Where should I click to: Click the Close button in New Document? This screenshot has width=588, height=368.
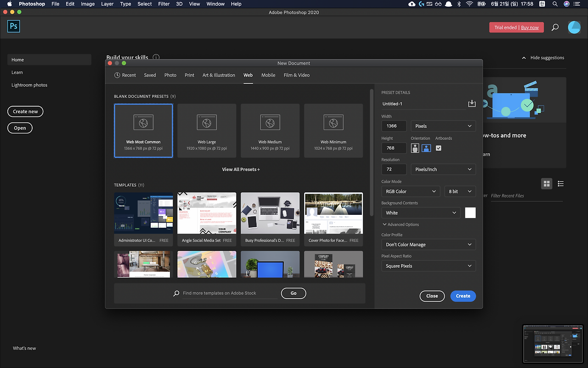432,296
